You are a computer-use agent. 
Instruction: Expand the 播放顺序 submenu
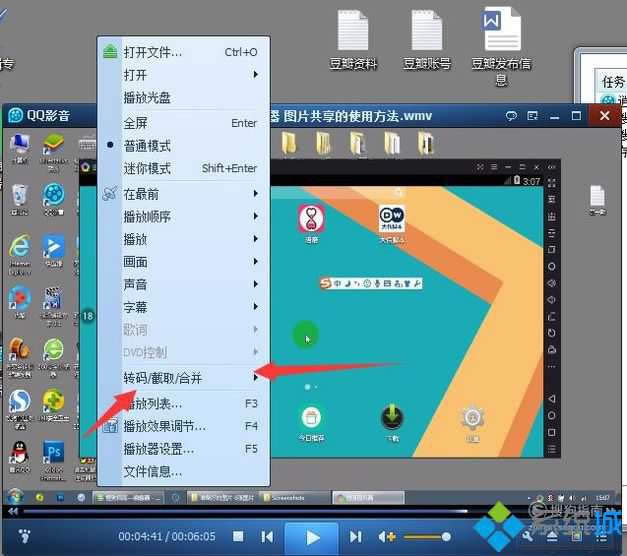(184, 216)
